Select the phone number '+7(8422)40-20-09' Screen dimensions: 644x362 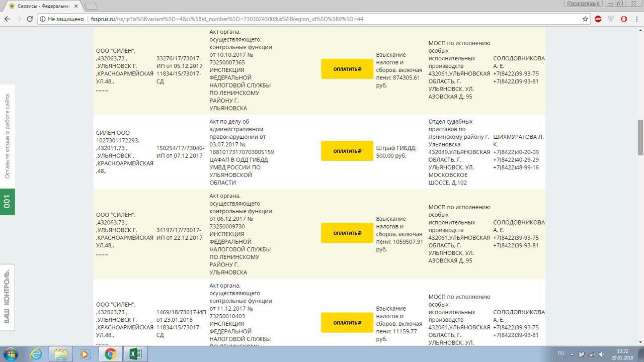point(516,152)
